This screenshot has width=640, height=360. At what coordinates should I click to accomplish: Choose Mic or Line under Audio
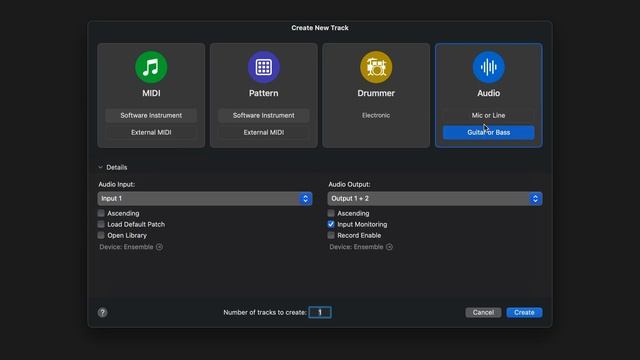[489, 116]
